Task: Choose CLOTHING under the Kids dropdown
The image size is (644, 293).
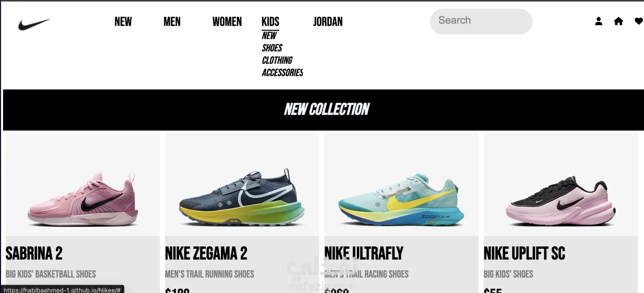Action: (x=277, y=60)
